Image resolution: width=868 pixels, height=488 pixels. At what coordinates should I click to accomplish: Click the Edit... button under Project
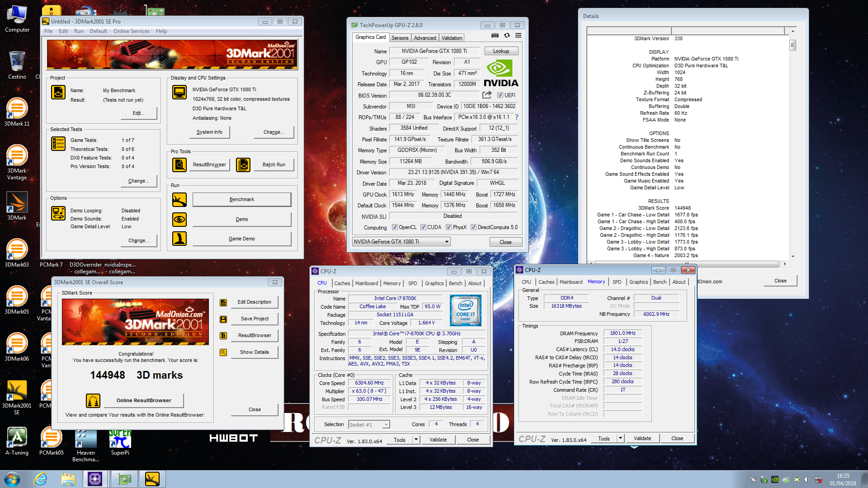139,113
